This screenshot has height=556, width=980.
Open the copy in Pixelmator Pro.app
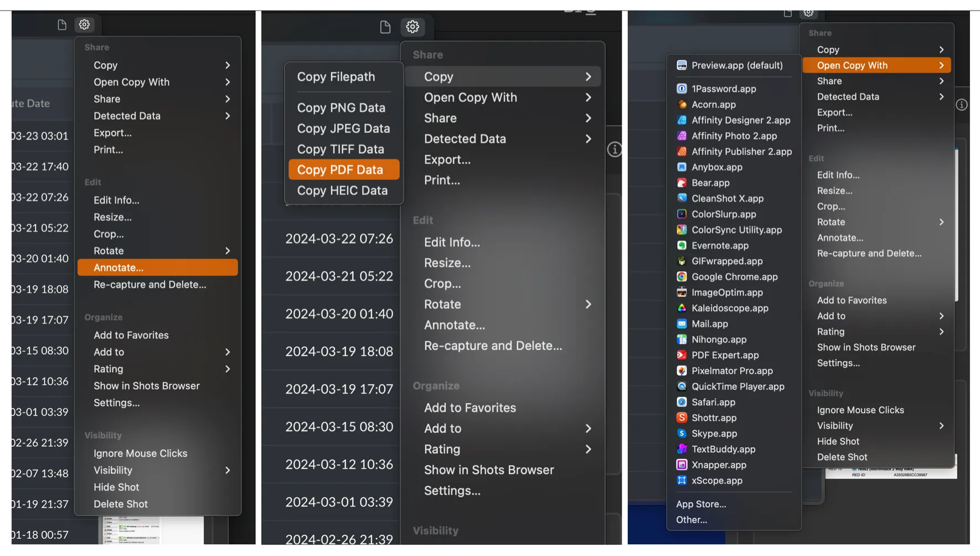point(732,371)
